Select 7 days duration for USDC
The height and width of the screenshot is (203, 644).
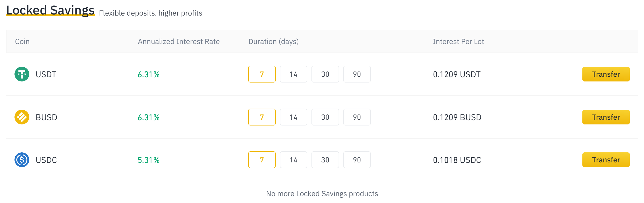262,160
